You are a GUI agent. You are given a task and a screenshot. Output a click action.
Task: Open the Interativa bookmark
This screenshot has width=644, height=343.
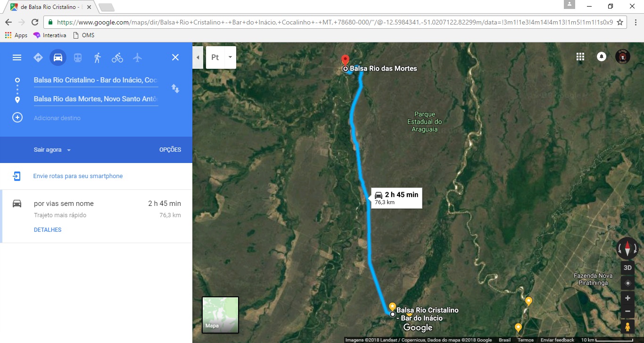coord(50,35)
